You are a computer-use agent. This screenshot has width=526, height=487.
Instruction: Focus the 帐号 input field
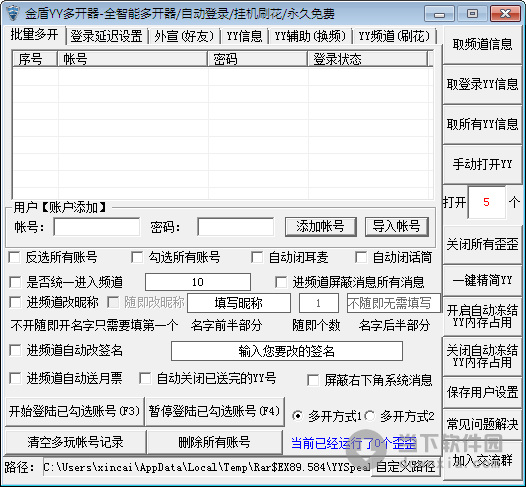coord(97,227)
